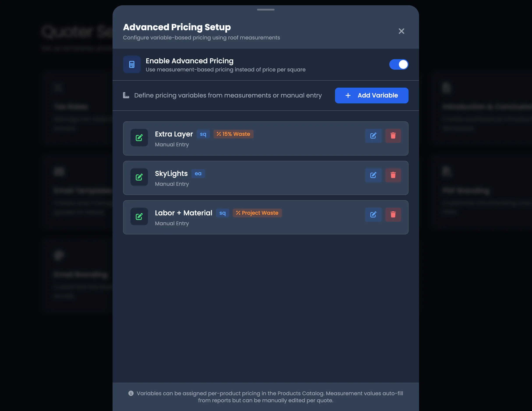The width and height of the screenshot is (532, 411).
Task: Select the SkyLights variable name
Action: click(x=171, y=174)
